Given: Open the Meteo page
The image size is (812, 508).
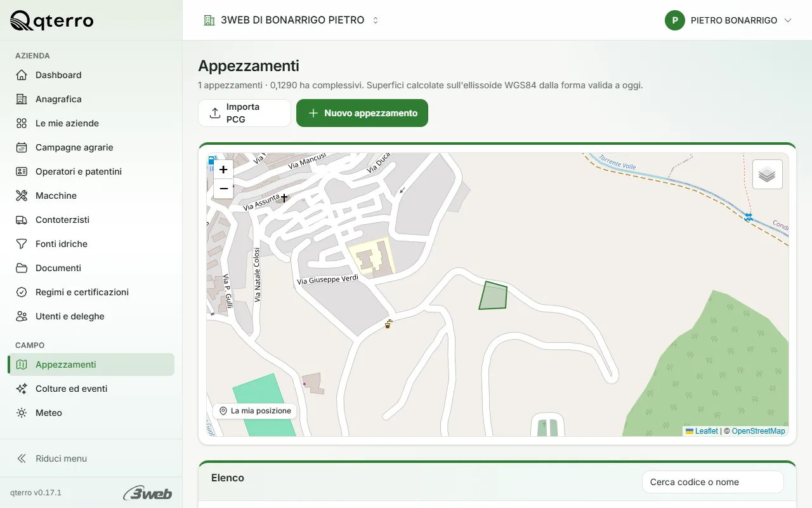Looking at the screenshot, I should point(91,413).
